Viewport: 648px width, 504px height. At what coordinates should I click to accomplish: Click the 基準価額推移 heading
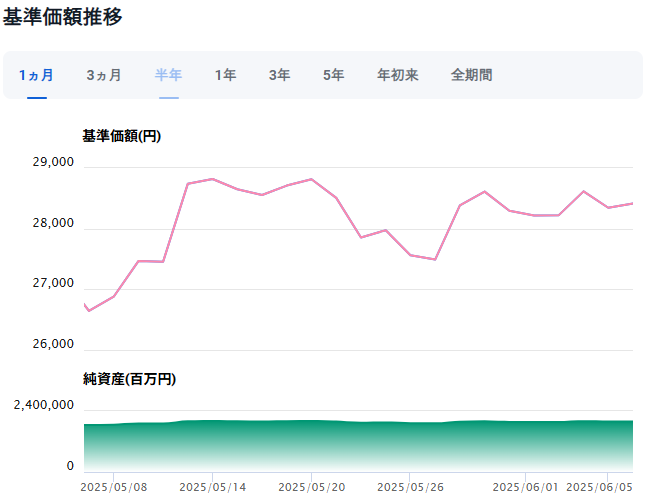pos(63,17)
